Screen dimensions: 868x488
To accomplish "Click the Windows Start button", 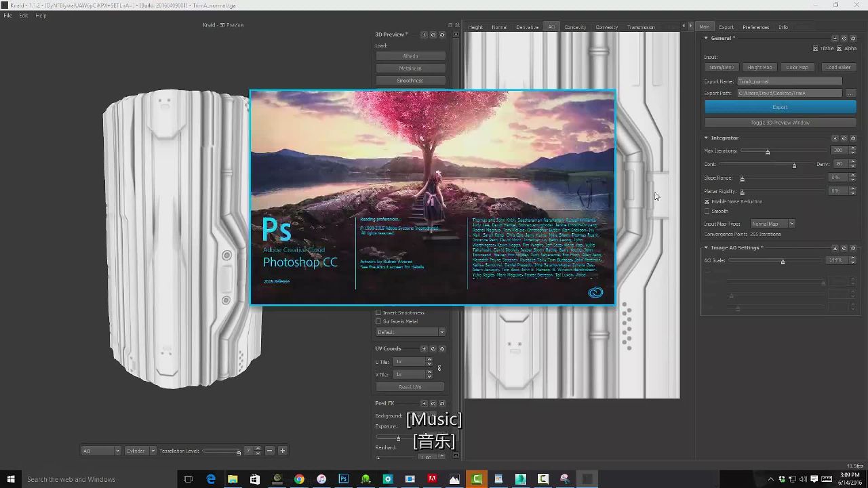I will pos(11,479).
